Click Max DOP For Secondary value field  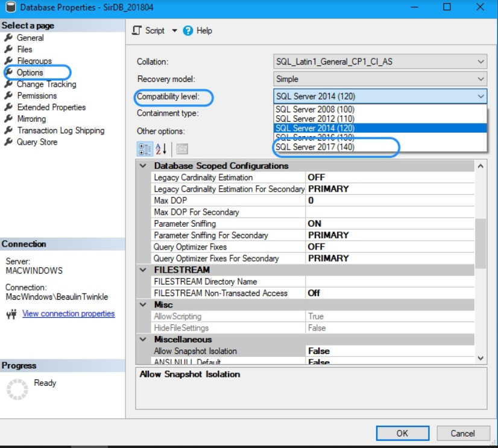tap(390, 212)
